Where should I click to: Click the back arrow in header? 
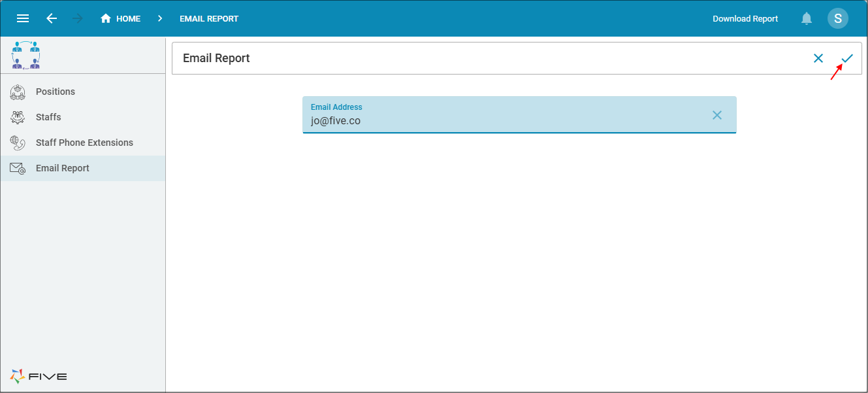pos(52,18)
